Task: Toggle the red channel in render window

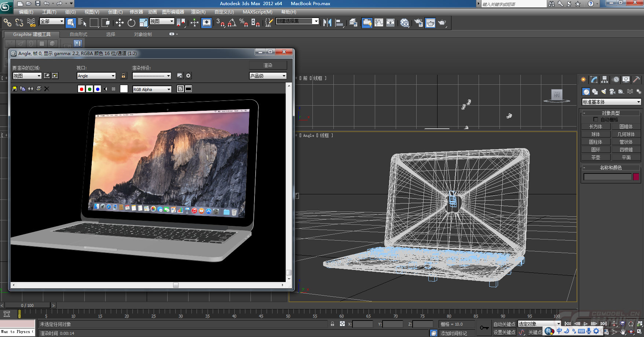Action: click(81, 89)
